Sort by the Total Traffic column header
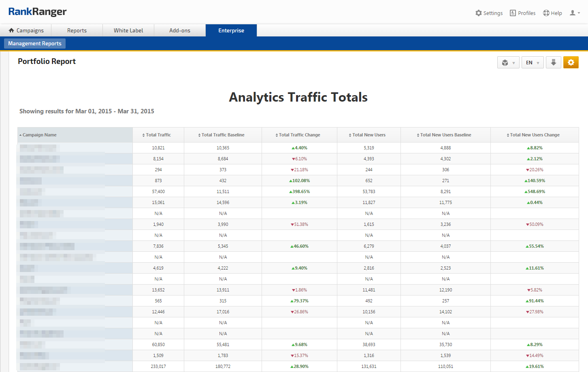The height and width of the screenshot is (372, 588). pyautogui.click(x=158, y=135)
